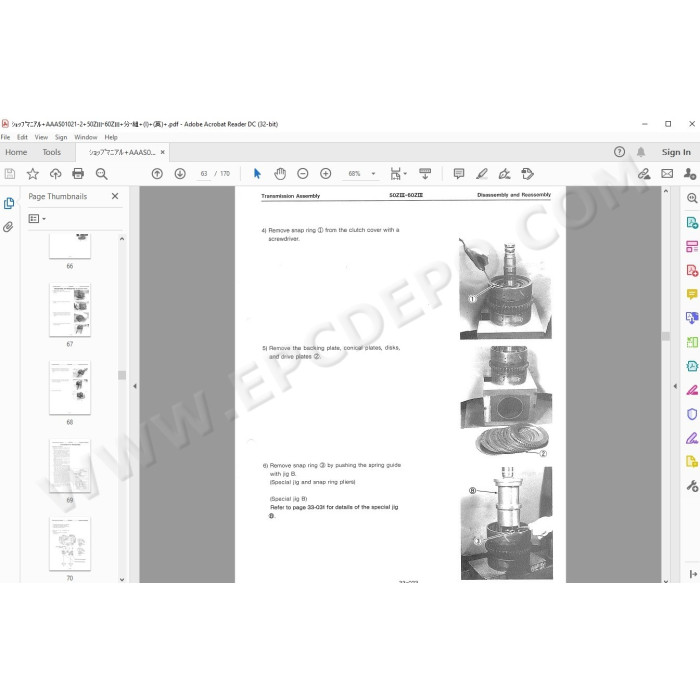Open thumbnail options dropdown menu
This screenshot has width=700, height=700.
click(37, 219)
